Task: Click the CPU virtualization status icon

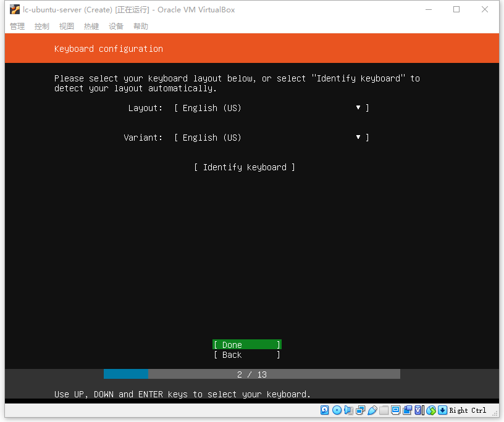Action: tap(419, 410)
